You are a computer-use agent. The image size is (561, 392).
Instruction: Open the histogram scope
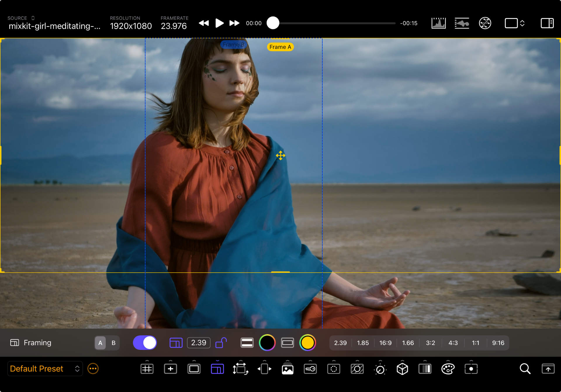pos(438,23)
